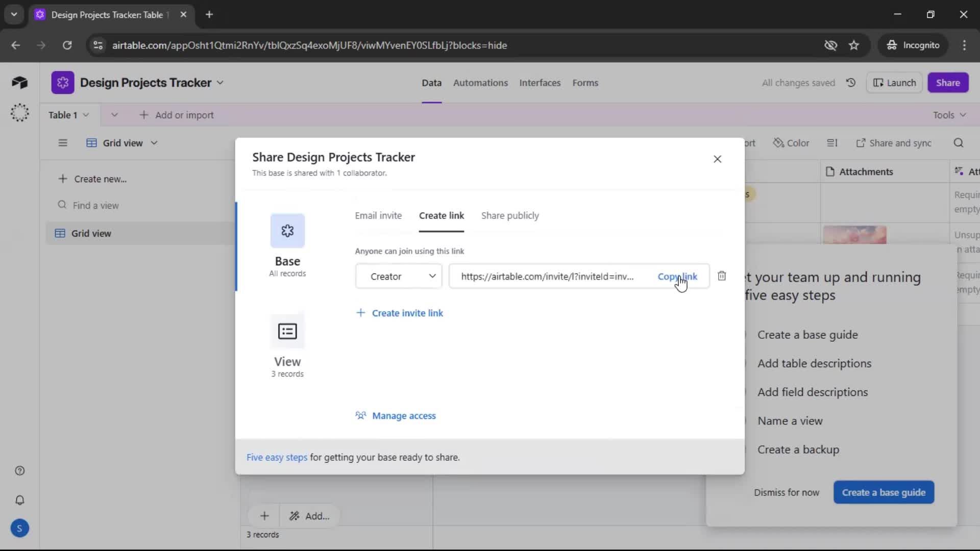Expand the Tools dropdown
The image size is (980, 551).
point(949,115)
